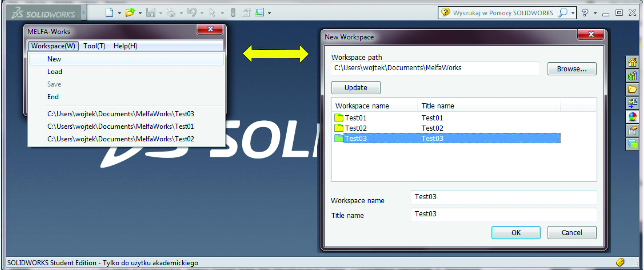Open recent workspace path ending in Test03
Screen dimensions: 644x270
point(120,114)
